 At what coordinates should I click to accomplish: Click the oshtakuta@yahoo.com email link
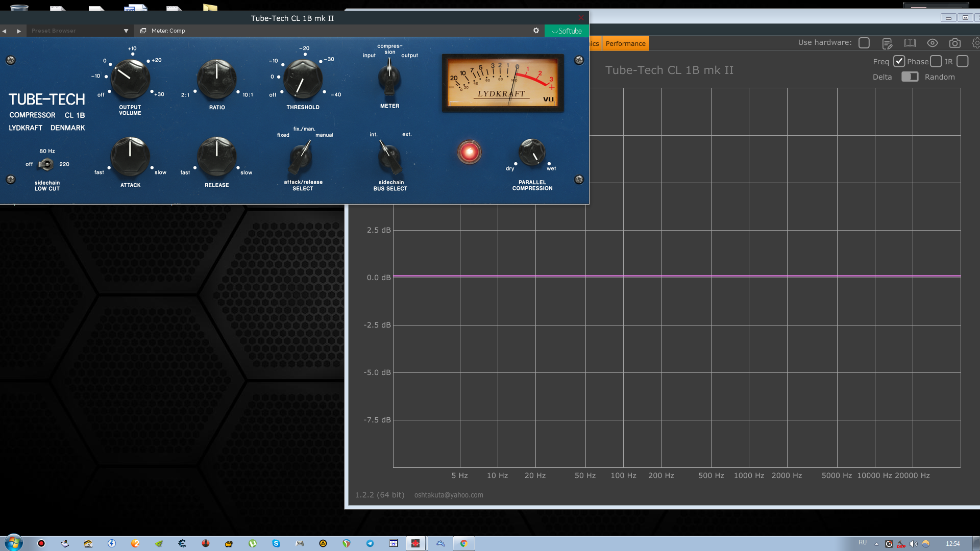448,495
